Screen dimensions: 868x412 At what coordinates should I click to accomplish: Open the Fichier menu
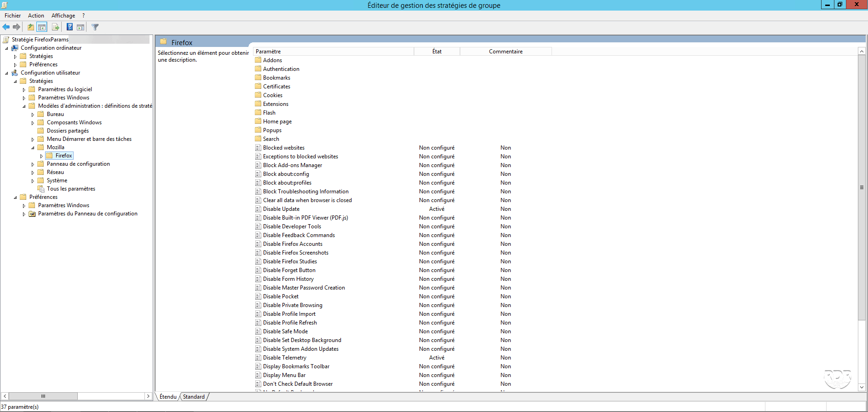13,16
